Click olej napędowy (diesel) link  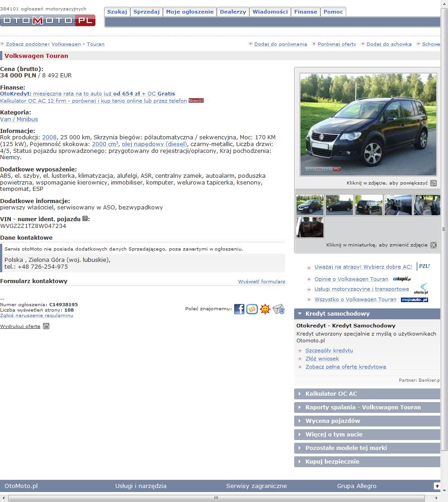[154, 144]
